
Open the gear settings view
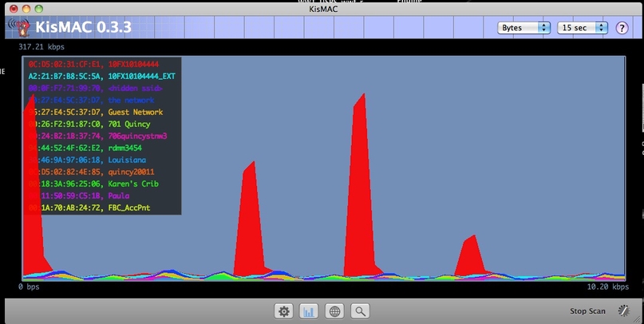(283, 311)
